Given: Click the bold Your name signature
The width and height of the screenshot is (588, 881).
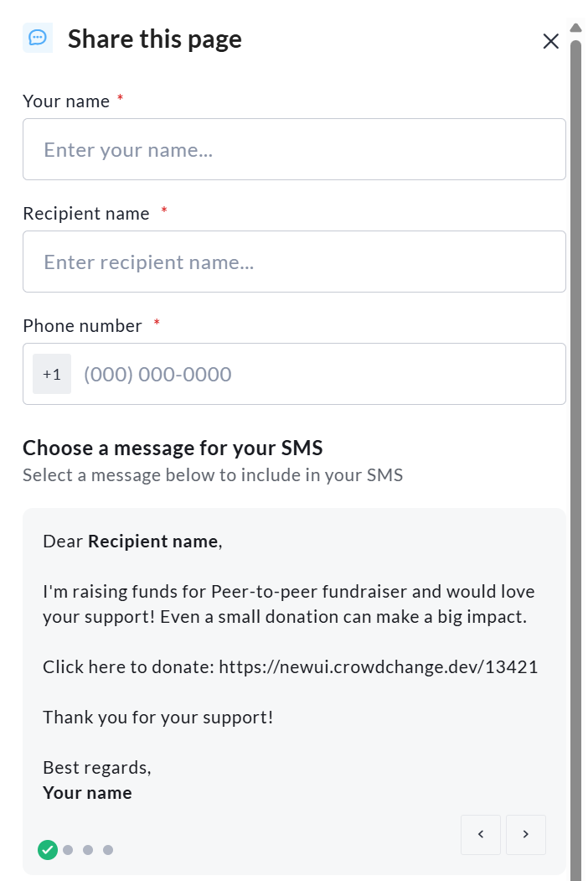Looking at the screenshot, I should [87, 793].
